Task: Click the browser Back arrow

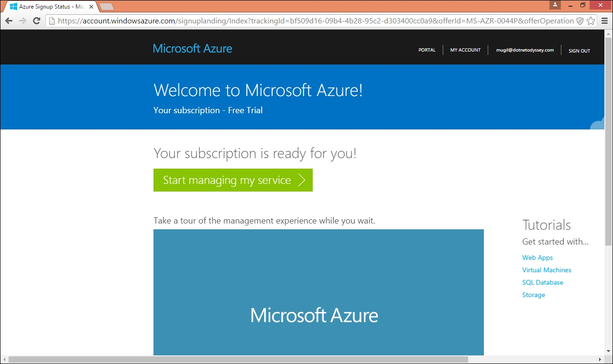Action: point(9,21)
